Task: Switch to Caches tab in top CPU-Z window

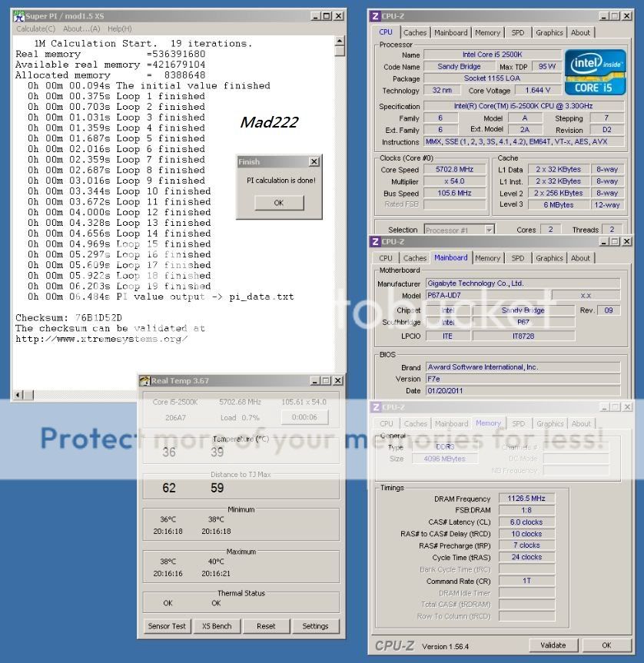Action: (x=415, y=32)
